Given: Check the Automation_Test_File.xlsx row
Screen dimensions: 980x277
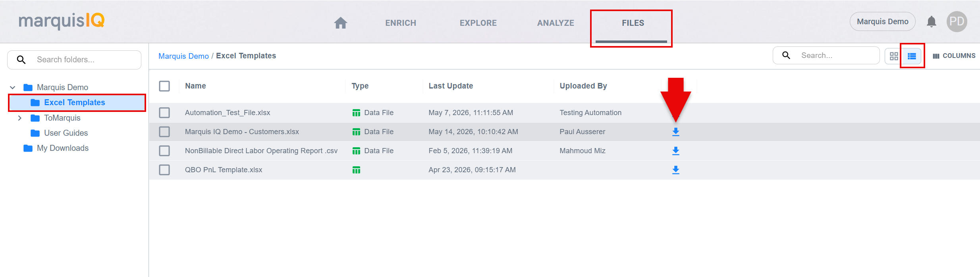Looking at the screenshot, I should pyautogui.click(x=164, y=113).
